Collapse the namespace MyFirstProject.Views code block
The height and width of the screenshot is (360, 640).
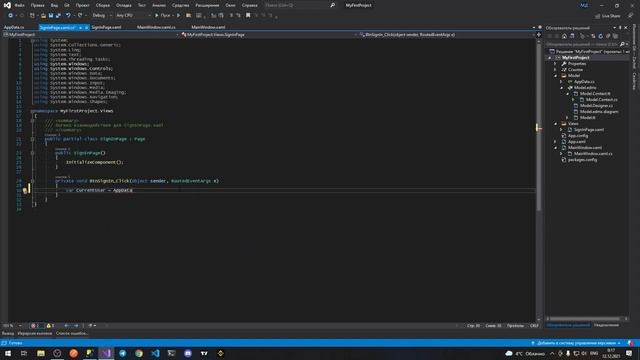coord(32,111)
